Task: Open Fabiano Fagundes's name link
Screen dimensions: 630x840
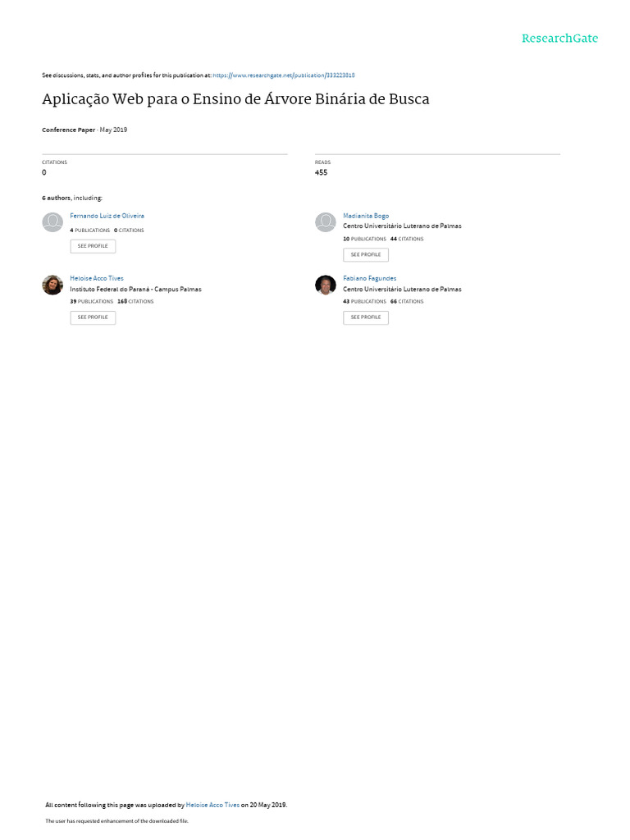Action: click(370, 279)
